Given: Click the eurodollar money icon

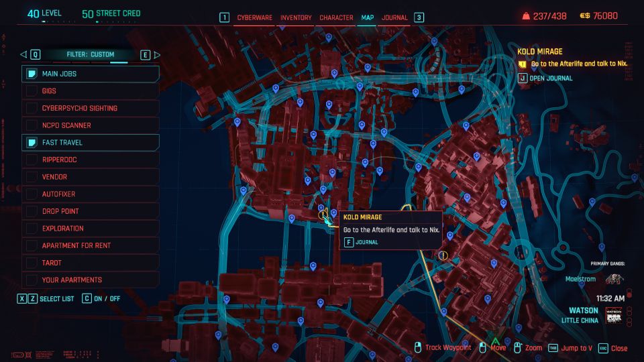Looking at the screenshot, I should tap(585, 16).
